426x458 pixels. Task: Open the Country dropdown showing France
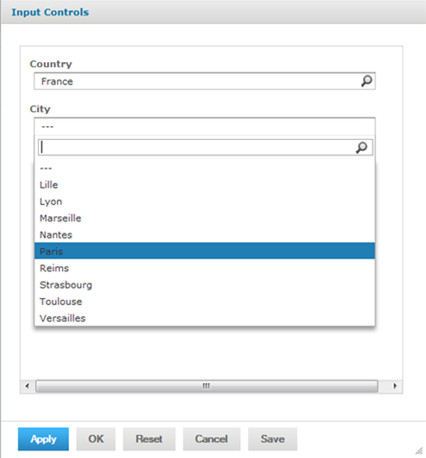click(205, 81)
